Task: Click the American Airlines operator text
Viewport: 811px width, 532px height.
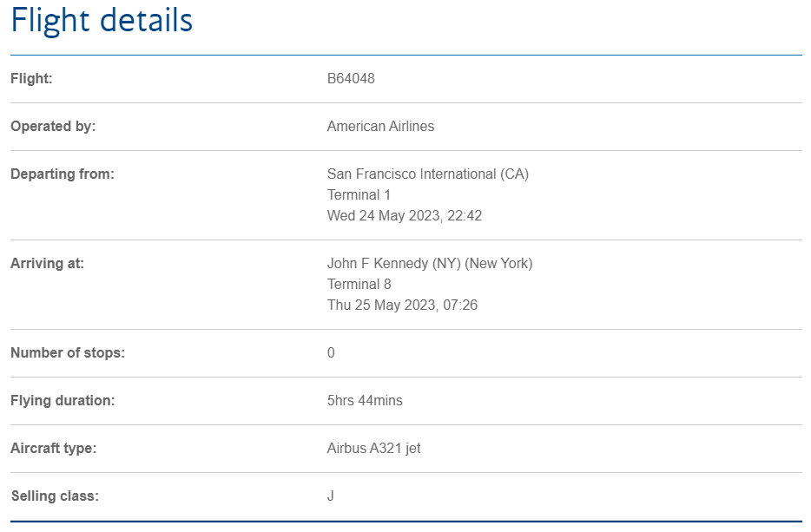Action: coord(380,127)
